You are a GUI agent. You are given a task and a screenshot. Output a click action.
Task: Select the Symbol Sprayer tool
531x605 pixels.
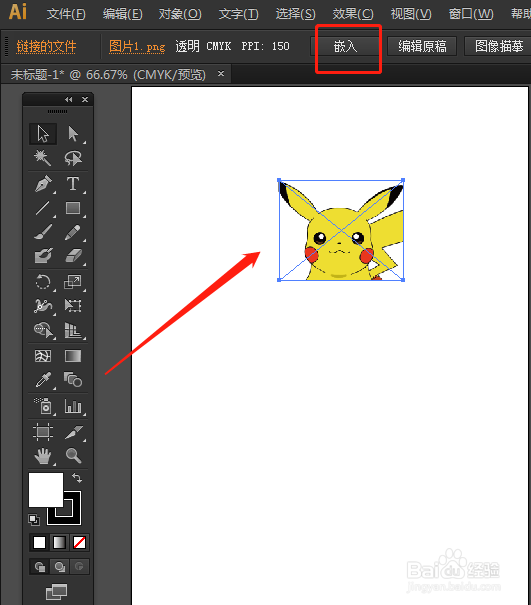click(x=43, y=406)
